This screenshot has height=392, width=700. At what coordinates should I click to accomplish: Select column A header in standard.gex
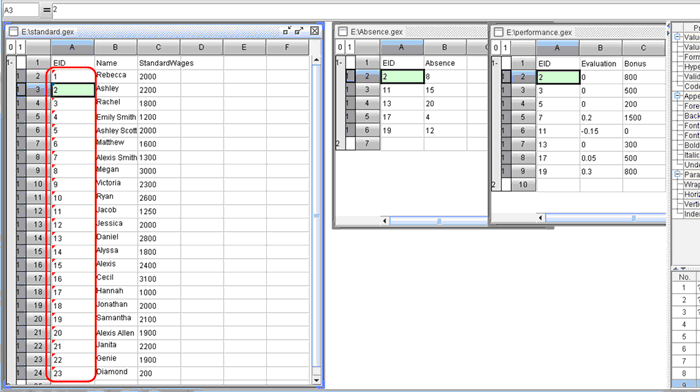point(72,47)
